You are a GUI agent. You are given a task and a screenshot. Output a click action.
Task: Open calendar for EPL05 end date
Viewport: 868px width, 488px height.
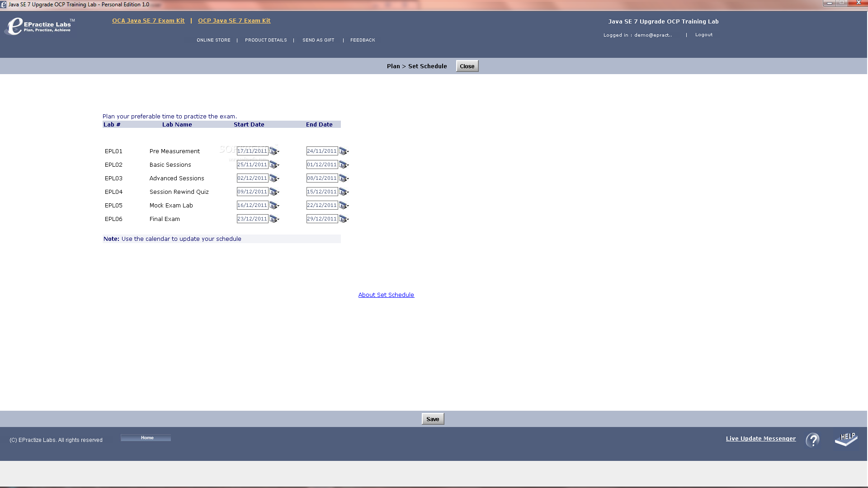(x=344, y=206)
